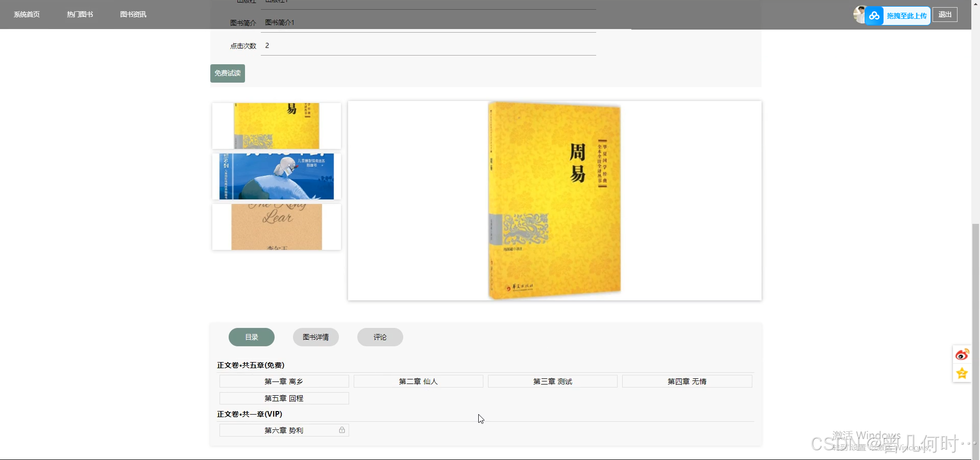
Task: Open 图书资讯 menu item
Action: tap(133, 14)
